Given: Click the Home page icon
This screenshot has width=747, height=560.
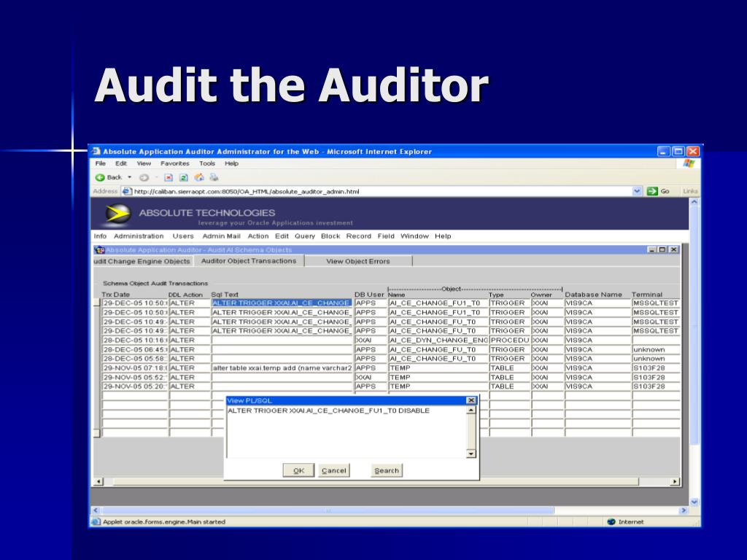Looking at the screenshot, I should click(x=199, y=178).
